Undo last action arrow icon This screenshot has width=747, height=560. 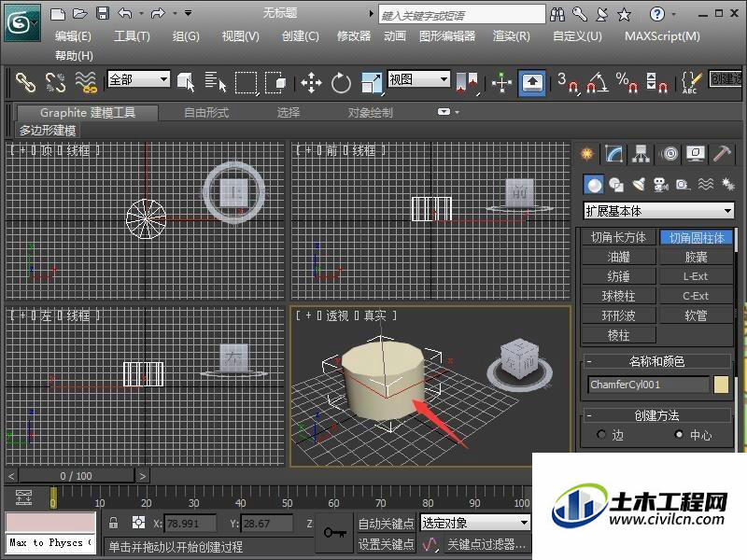tap(125, 14)
